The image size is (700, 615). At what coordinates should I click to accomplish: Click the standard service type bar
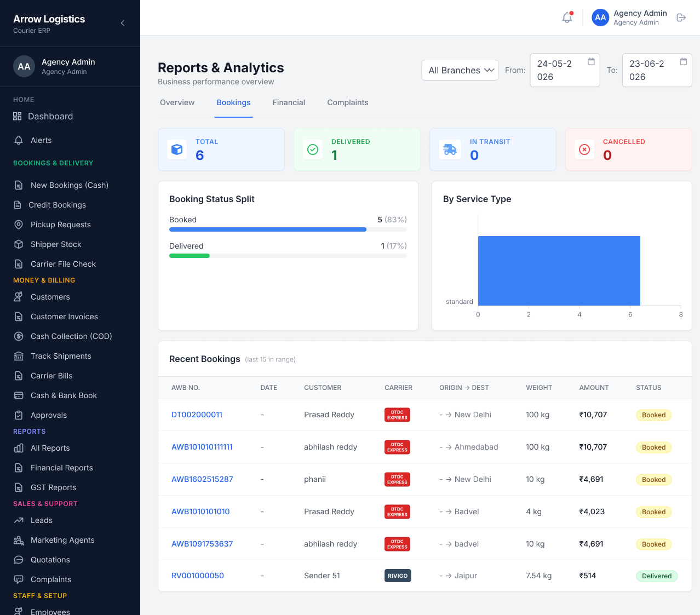click(559, 271)
